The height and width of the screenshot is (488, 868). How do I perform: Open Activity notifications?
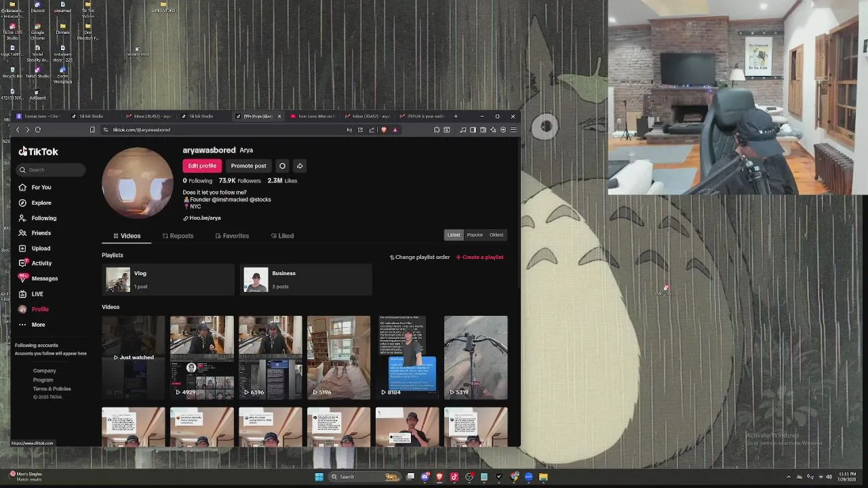[x=35, y=263]
